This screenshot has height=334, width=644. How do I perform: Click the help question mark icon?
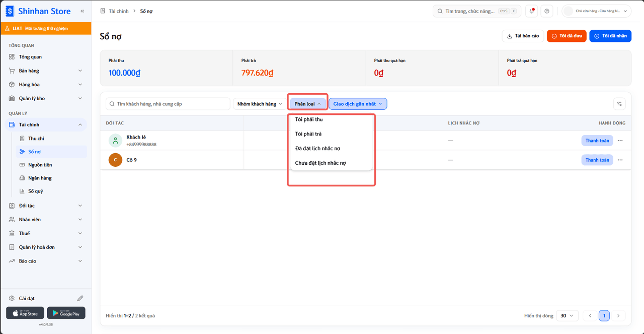[x=547, y=11]
